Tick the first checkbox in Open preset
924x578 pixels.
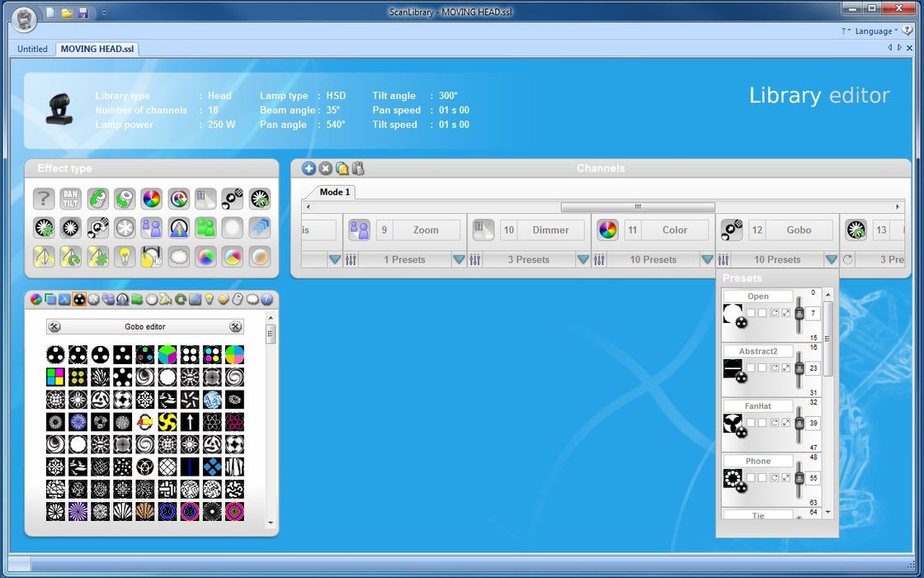pyautogui.click(x=751, y=313)
